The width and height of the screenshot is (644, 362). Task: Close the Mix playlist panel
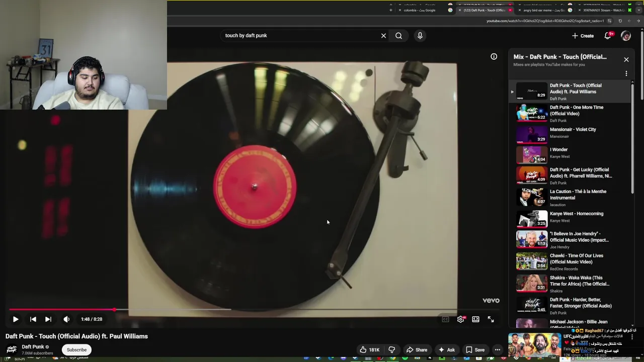(626, 60)
